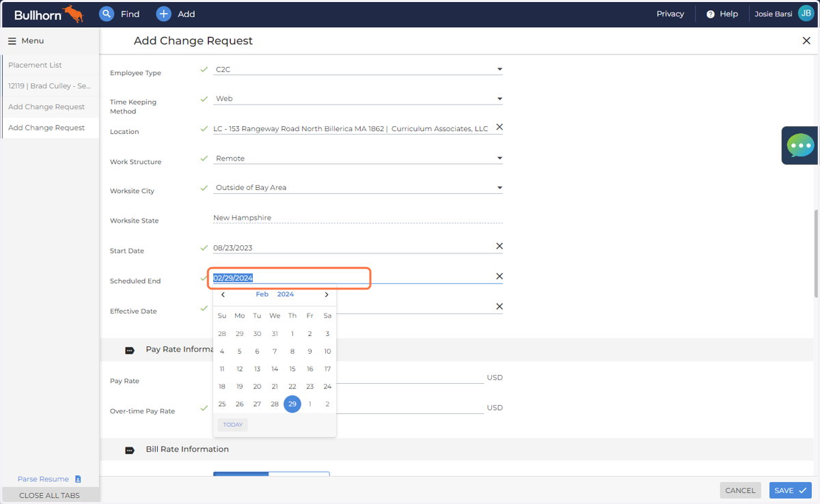Click the CANCEL button
Viewport: 820px width, 504px height.
click(740, 490)
